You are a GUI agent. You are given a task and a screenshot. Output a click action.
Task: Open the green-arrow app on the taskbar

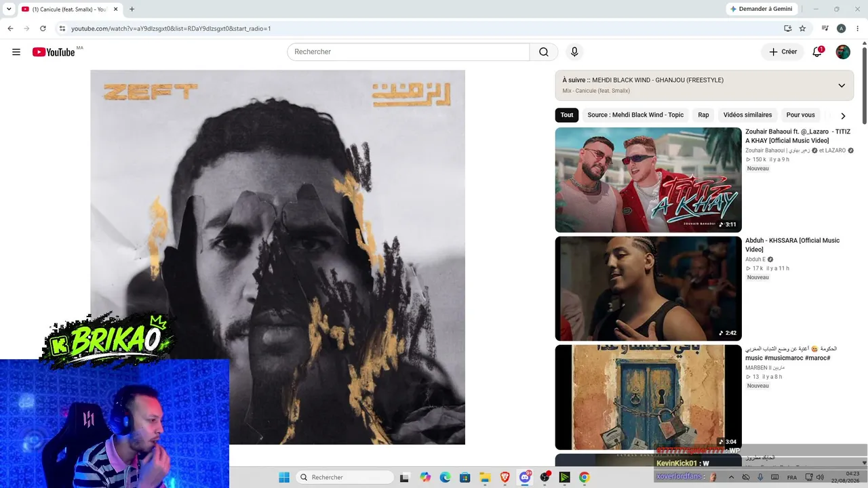point(564,477)
